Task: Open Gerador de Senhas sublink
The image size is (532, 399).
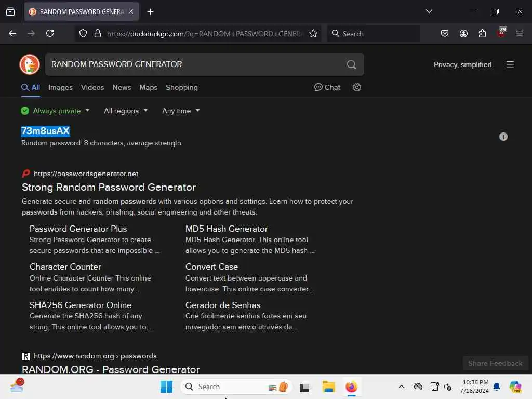Action: click(x=222, y=305)
